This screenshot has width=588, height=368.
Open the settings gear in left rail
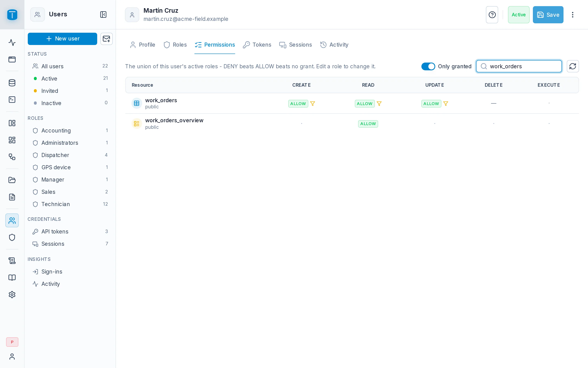pyautogui.click(x=12, y=294)
